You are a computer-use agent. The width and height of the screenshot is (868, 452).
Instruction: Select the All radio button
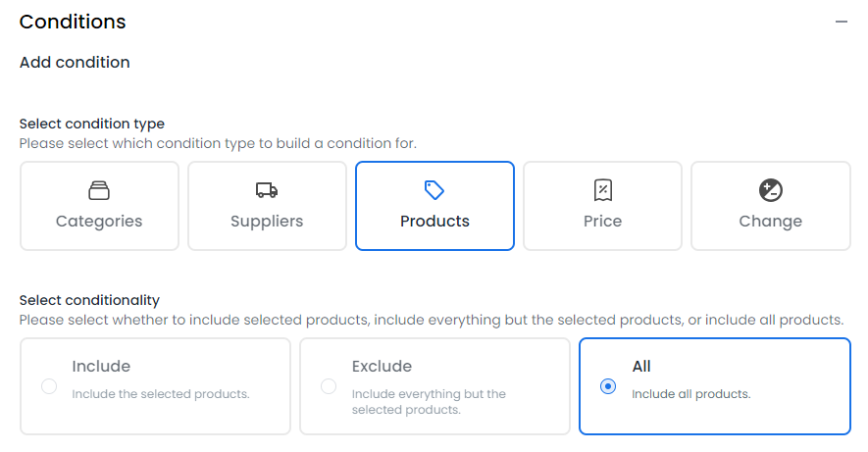pos(608,386)
